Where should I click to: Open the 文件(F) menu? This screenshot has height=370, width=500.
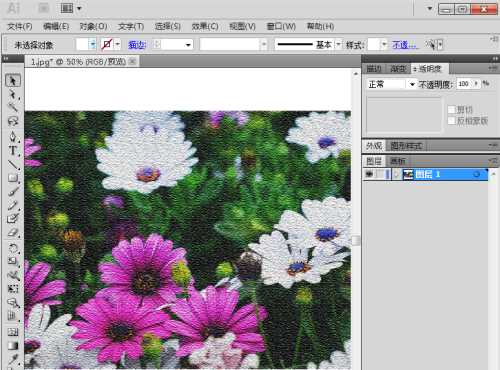click(20, 26)
